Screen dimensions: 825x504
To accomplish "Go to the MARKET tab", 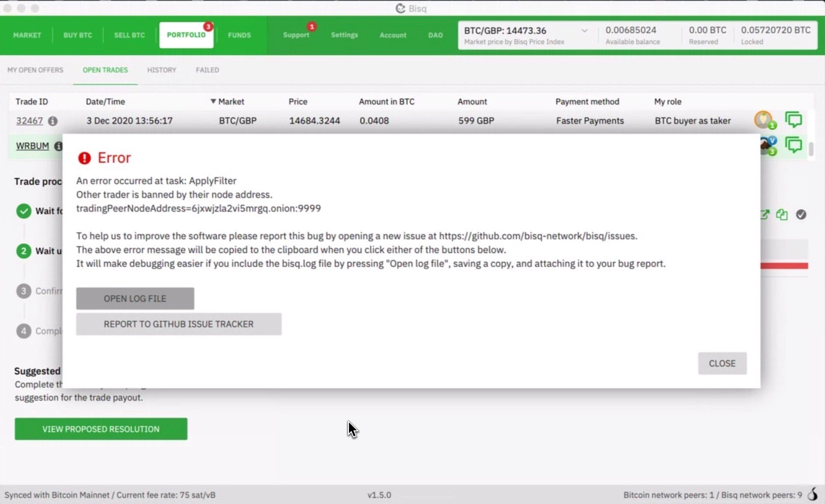I will point(27,35).
